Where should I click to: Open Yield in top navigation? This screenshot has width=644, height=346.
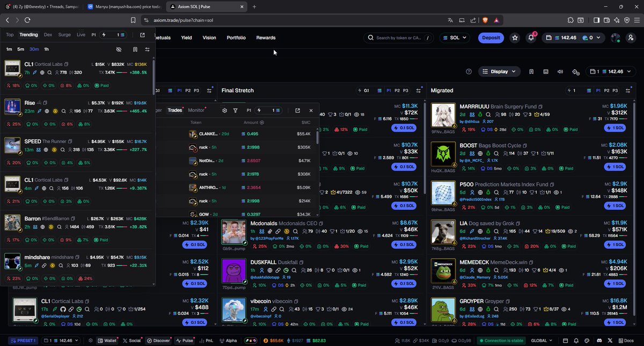[187, 38]
